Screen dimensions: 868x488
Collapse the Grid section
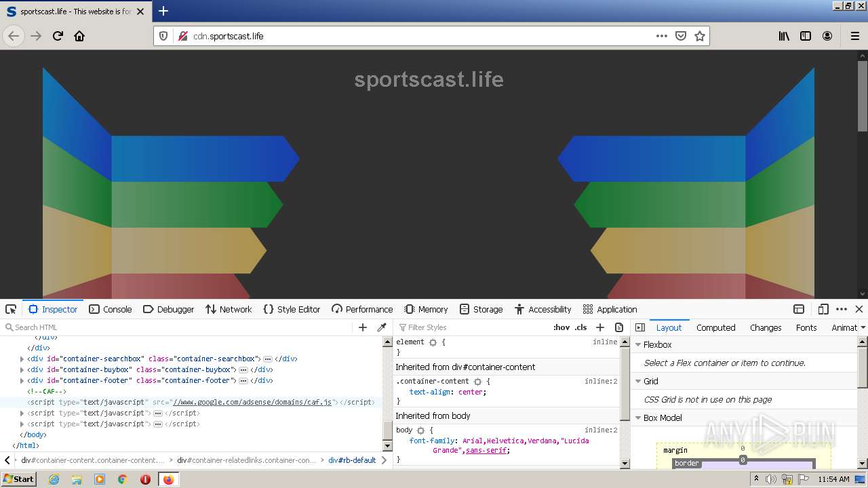(x=638, y=381)
